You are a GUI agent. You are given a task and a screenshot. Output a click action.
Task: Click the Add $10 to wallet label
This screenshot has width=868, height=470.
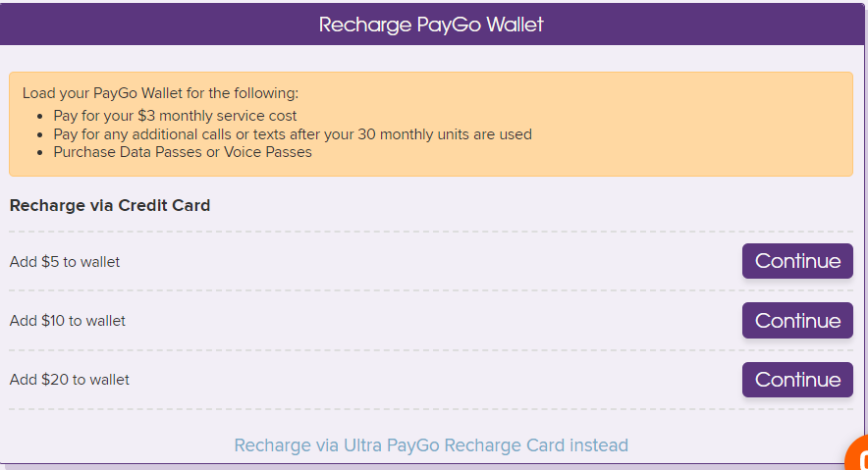point(67,321)
